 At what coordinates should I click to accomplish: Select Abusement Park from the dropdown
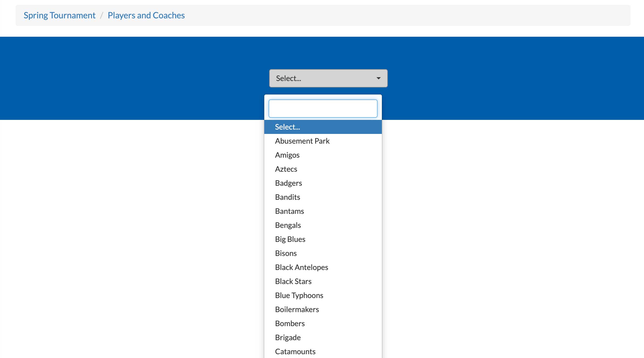point(302,141)
